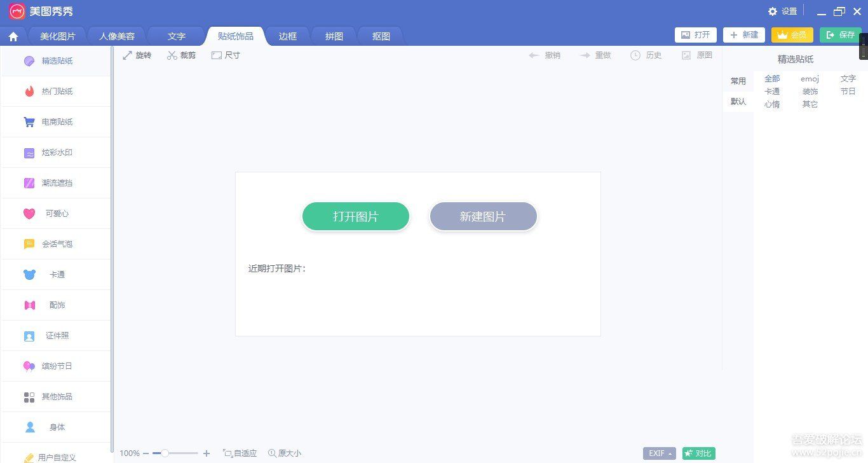This screenshot has height=463, width=868.
Task: Switch to the Collage (拼图) tab
Action: [x=334, y=36]
